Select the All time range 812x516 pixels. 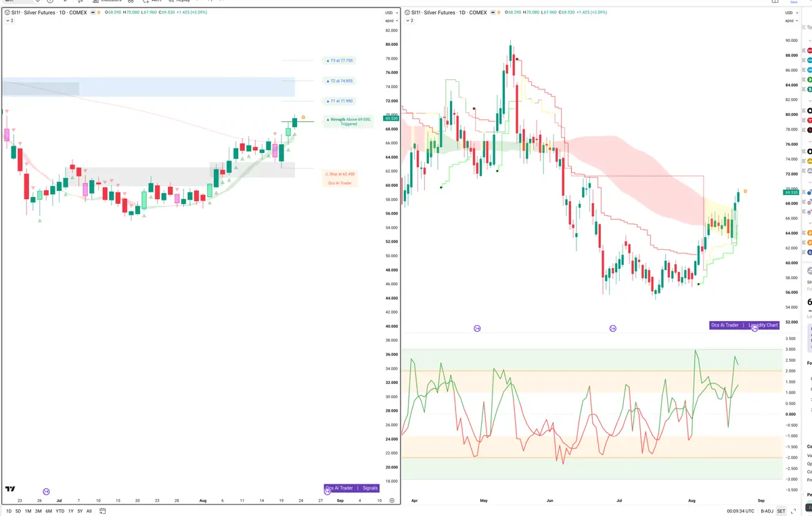(x=89, y=511)
